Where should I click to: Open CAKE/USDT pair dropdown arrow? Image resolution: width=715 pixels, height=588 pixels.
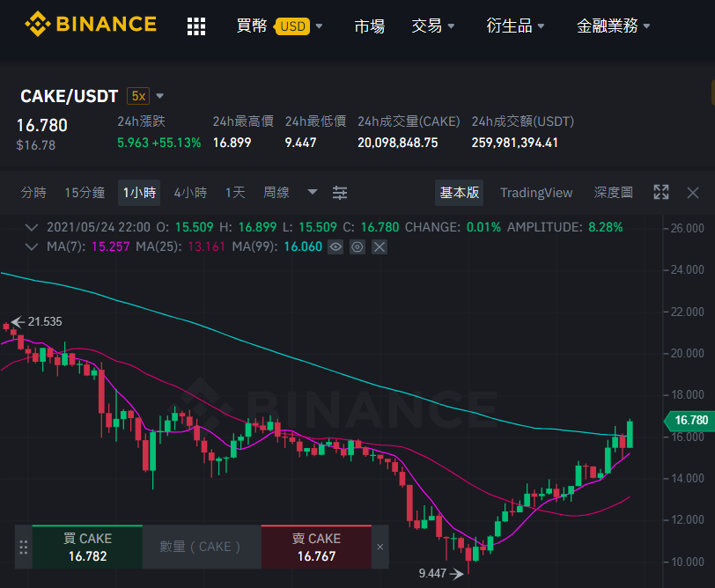tap(159, 96)
